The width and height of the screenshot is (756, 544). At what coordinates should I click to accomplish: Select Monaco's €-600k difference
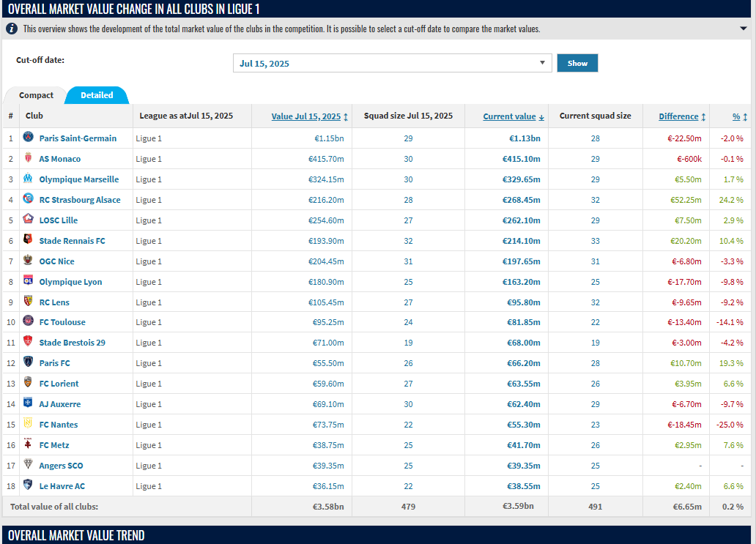pyautogui.click(x=689, y=159)
